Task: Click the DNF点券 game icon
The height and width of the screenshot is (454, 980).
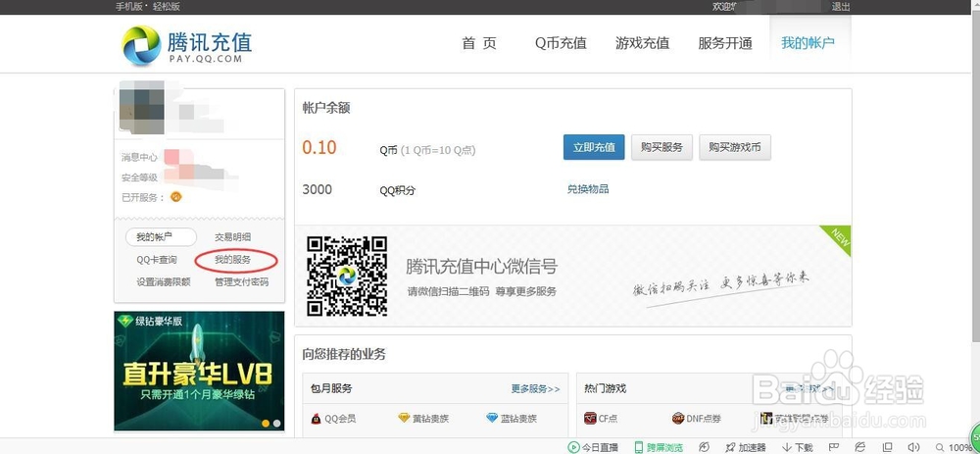Action: click(x=678, y=419)
